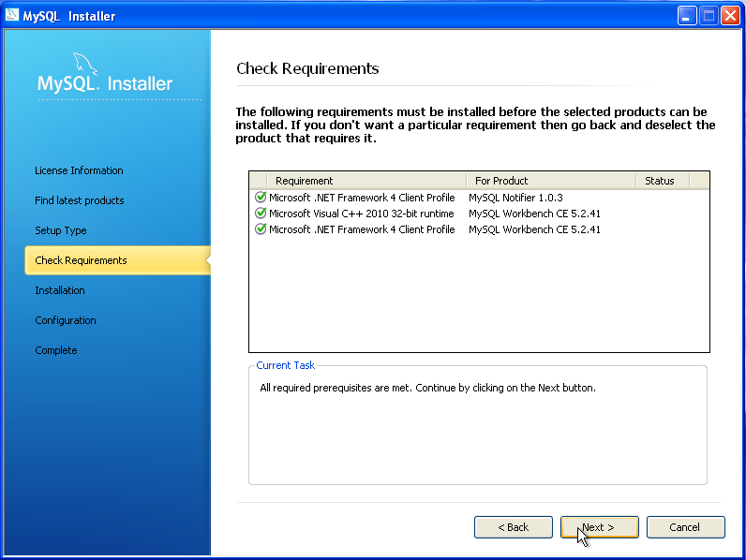Click green check icon on last .NET Framework row
This screenshot has height=560, width=746.
(x=261, y=229)
